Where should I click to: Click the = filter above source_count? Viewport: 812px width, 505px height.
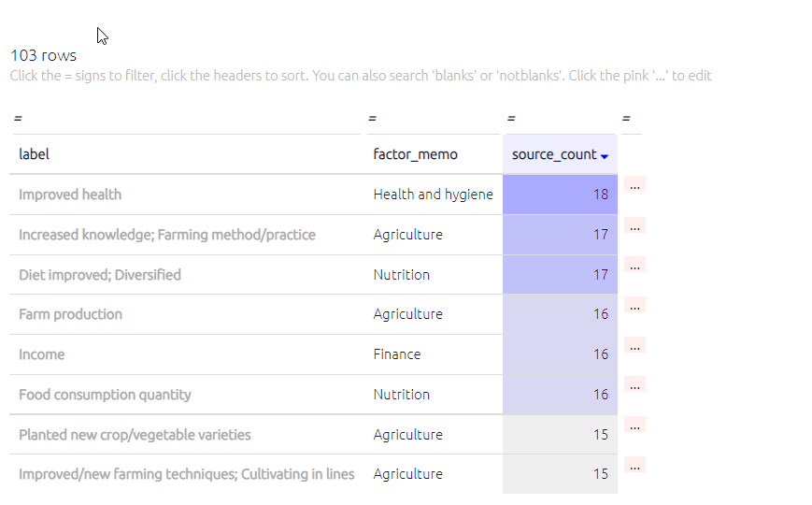coord(511,119)
